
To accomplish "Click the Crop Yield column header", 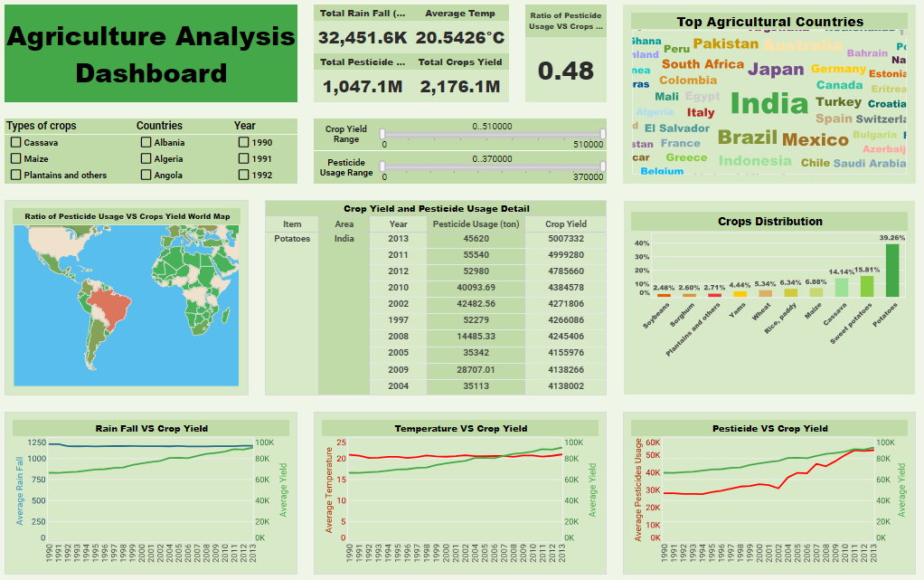I will [566, 223].
